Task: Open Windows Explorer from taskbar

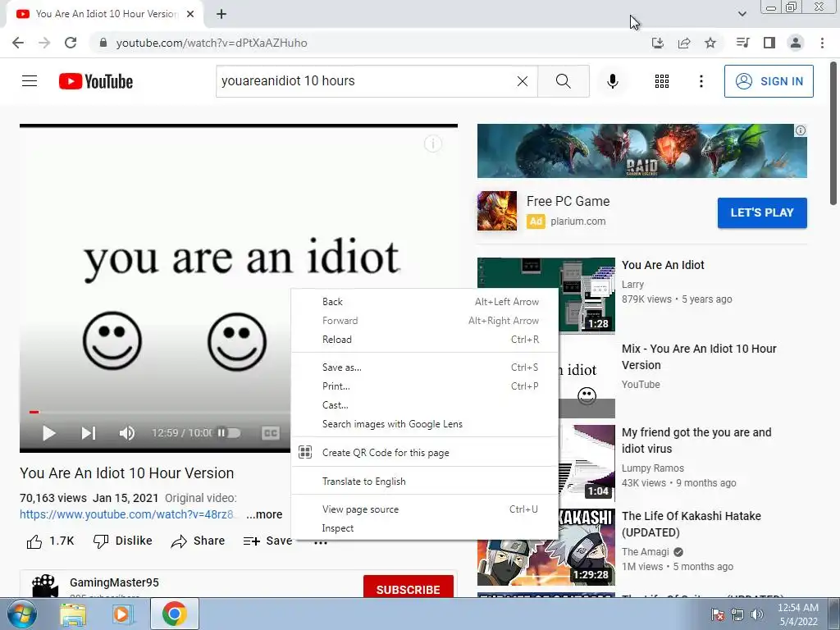Action: point(73,614)
